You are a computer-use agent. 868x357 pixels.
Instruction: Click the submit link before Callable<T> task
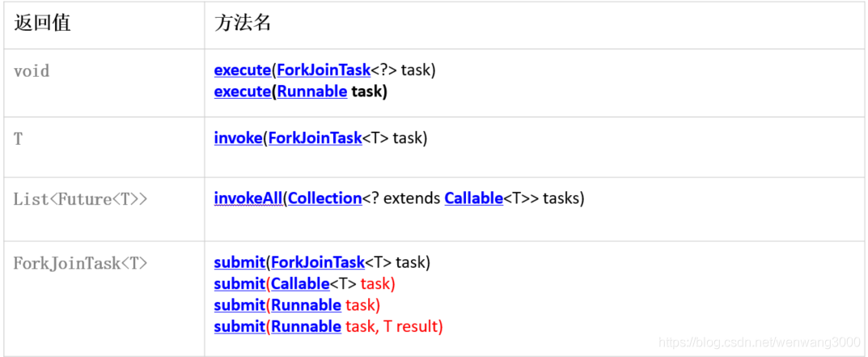239,284
